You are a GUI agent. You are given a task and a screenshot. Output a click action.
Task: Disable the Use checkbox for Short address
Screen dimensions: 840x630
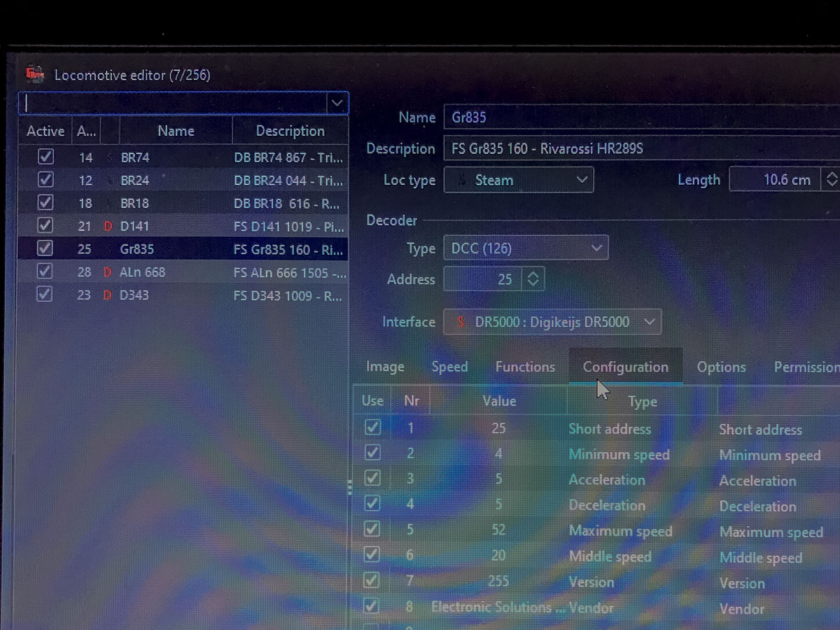tap(372, 428)
